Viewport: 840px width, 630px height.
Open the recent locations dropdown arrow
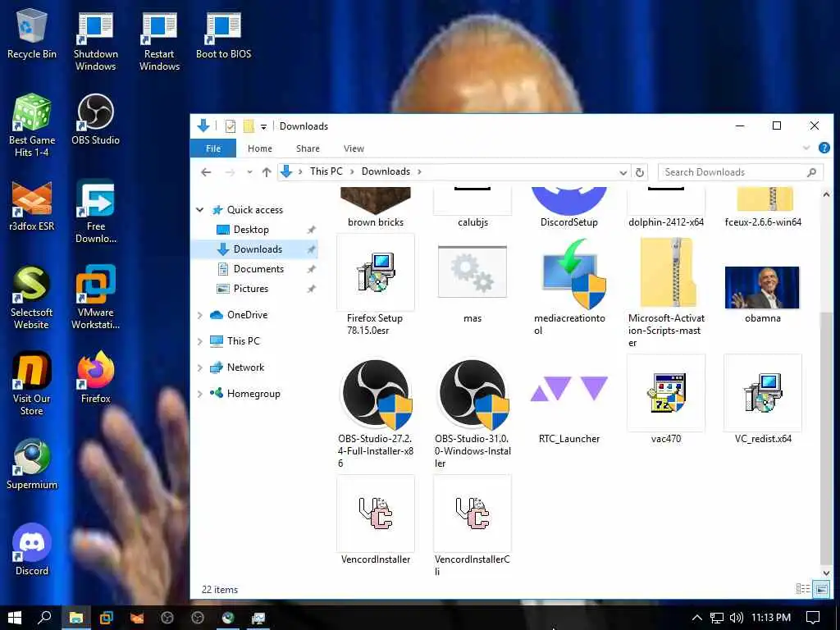[x=249, y=172]
